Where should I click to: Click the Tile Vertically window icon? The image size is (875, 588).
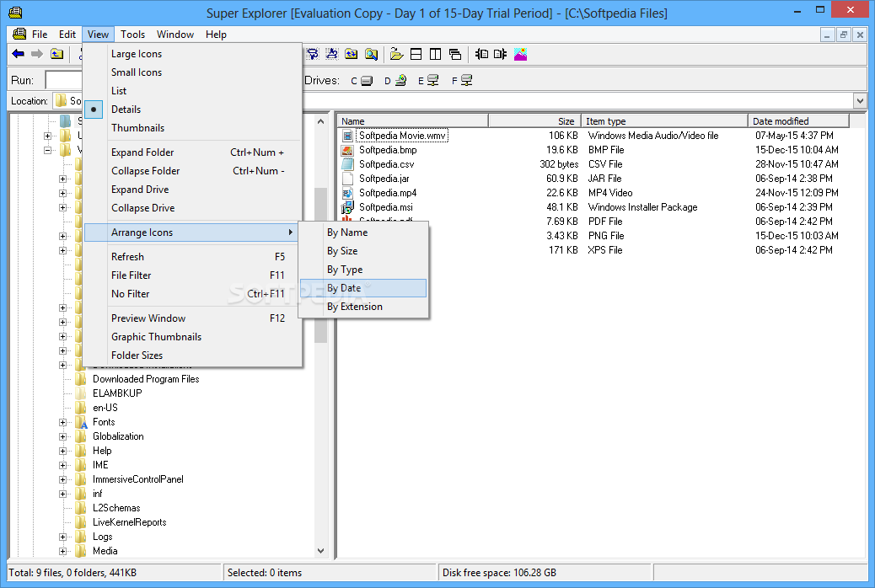(x=435, y=54)
